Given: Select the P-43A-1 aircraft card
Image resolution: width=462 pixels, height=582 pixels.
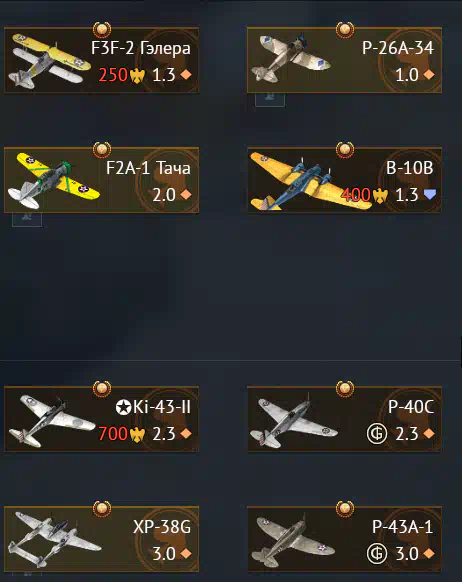Looking at the screenshot, I should tap(344, 539).
